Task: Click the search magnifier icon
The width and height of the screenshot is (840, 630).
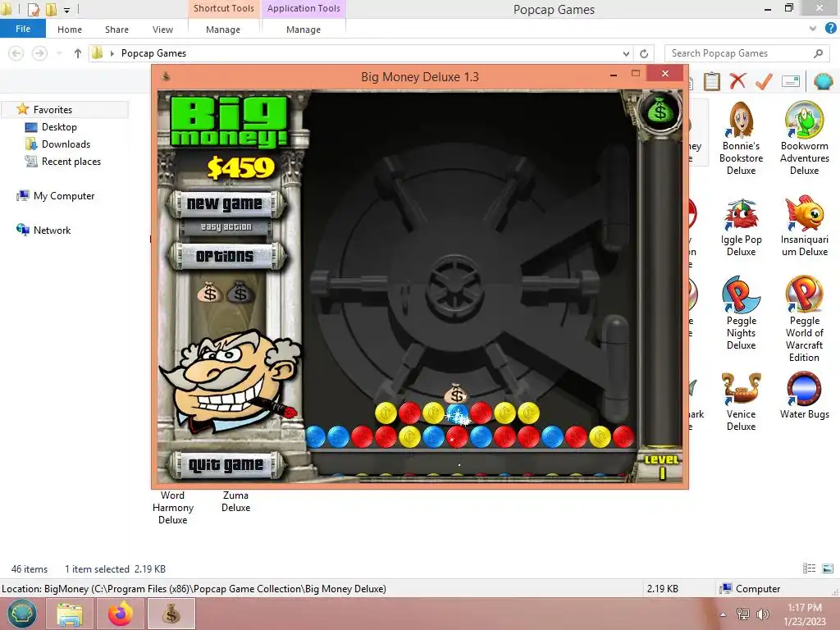Action: click(818, 53)
